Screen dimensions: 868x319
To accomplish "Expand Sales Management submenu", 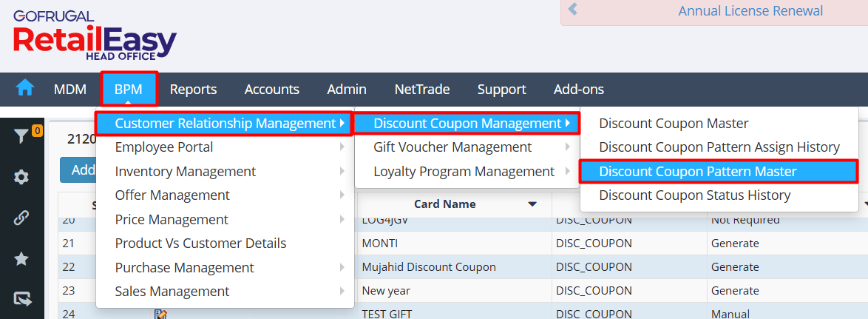I will 225,292.
